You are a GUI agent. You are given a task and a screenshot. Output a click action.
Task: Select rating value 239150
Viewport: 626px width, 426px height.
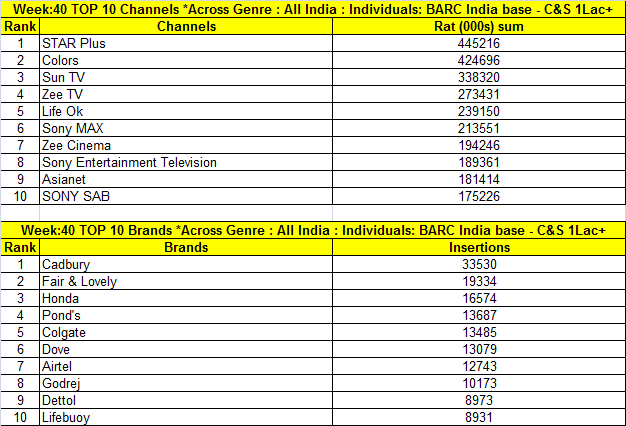click(479, 111)
